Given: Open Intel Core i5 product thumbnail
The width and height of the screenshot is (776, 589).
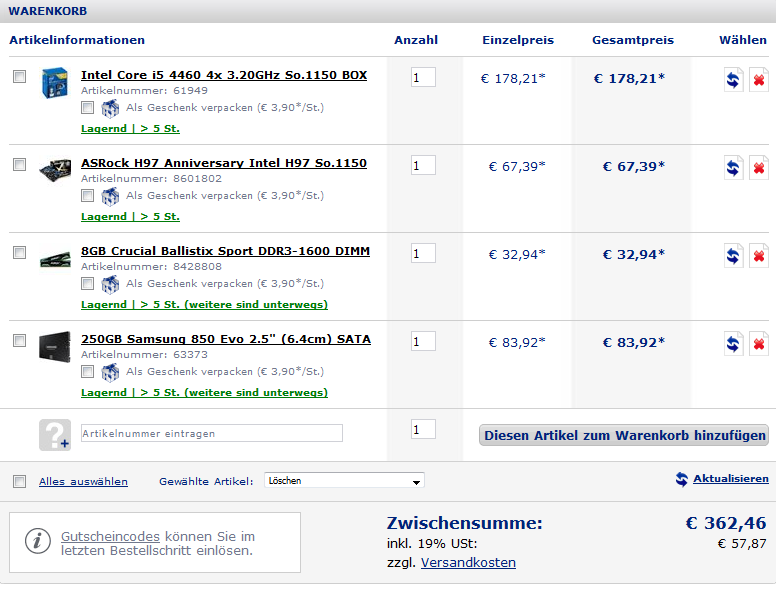Looking at the screenshot, I should pos(54,83).
